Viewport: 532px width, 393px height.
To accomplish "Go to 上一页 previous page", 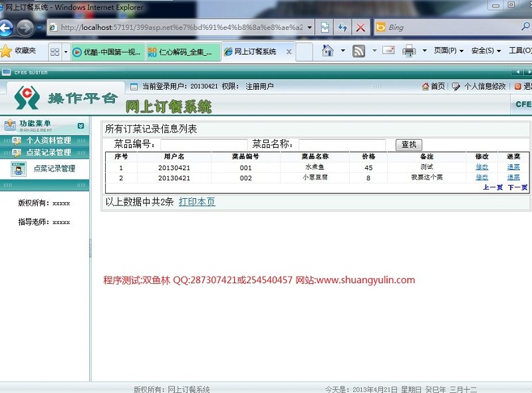I will coord(493,188).
